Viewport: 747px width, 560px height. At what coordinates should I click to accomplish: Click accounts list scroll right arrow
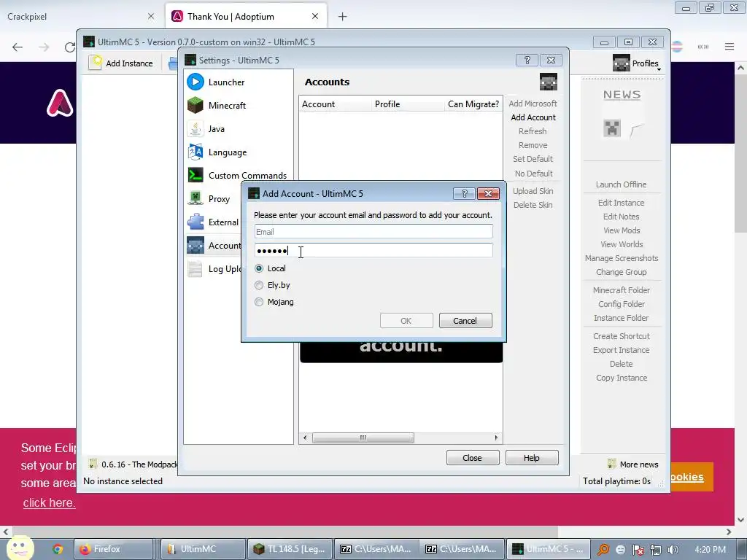(x=496, y=437)
